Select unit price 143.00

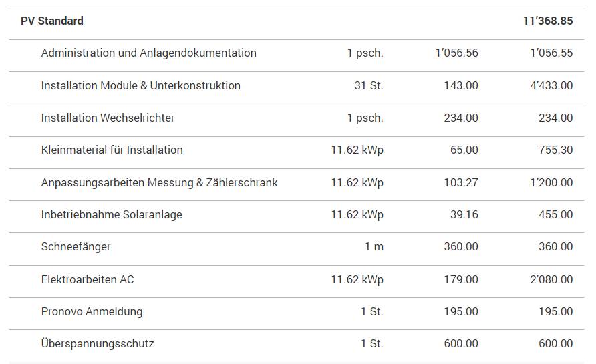point(461,85)
